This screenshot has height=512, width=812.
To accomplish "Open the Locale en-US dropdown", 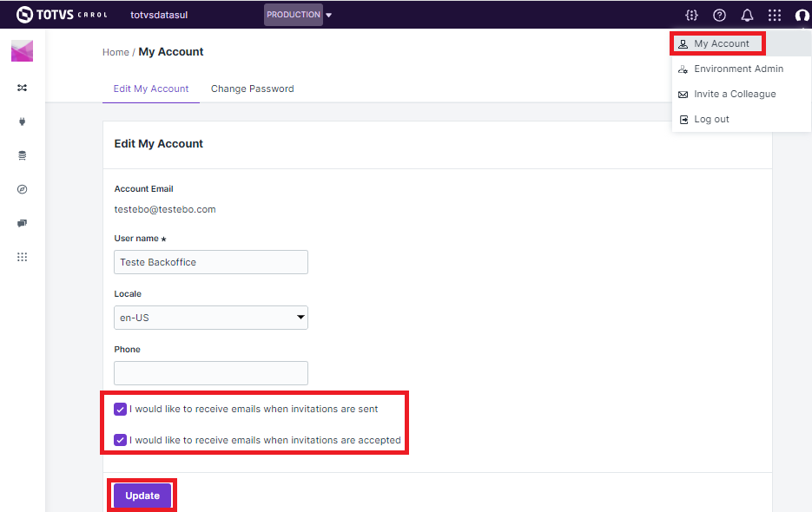I will click(x=211, y=318).
